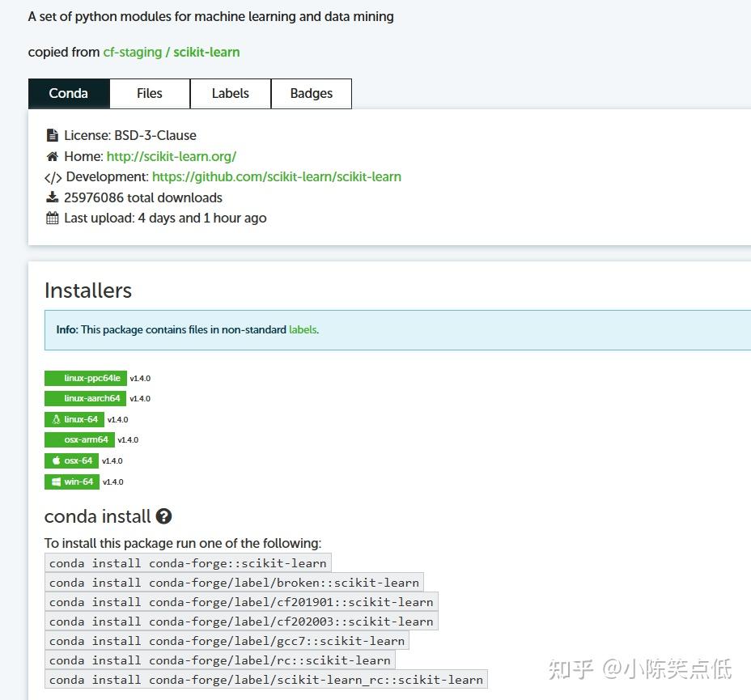This screenshot has width=751, height=700.
Task: Click the label/rc::scikit-learn install command
Action: [x=220, y=660]
